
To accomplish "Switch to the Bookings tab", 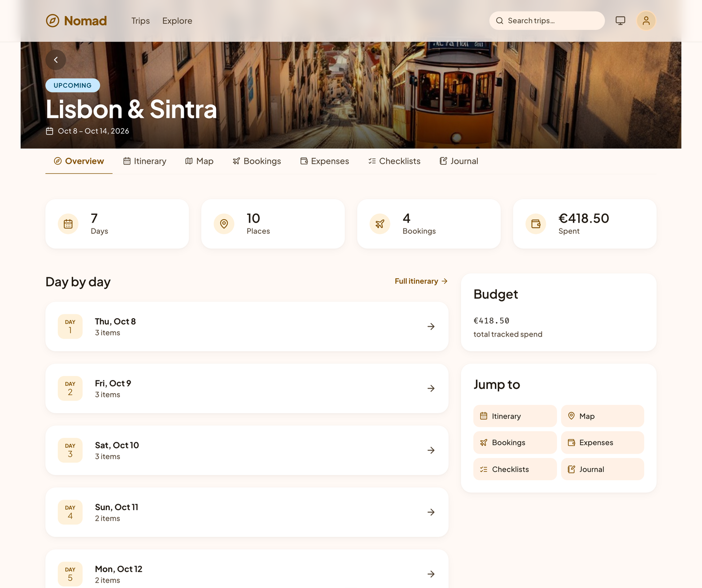I will [257, 161].
